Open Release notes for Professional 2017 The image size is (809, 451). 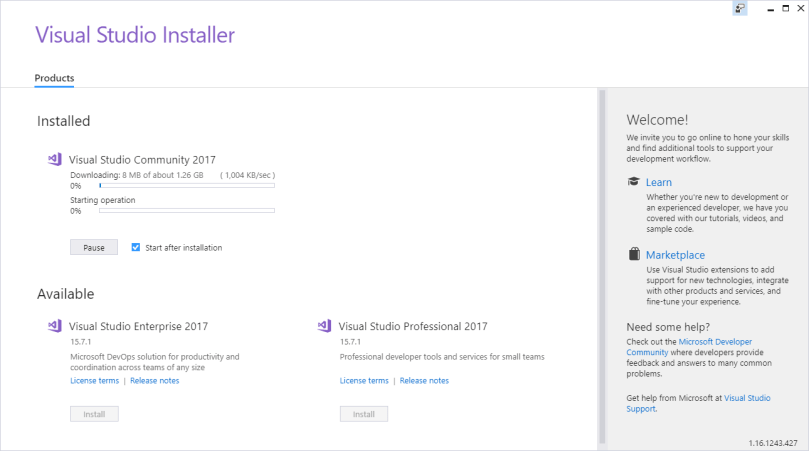[x=424, y=381]
